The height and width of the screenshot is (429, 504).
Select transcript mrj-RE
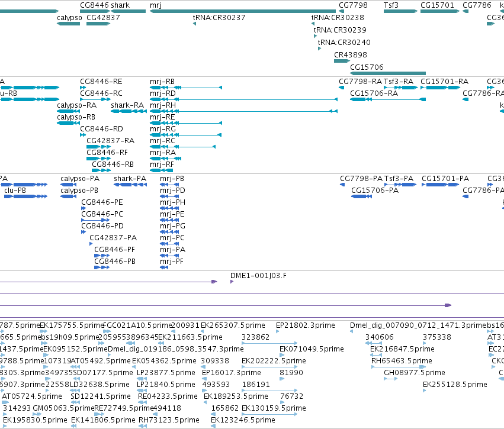[x=186, y=123]
